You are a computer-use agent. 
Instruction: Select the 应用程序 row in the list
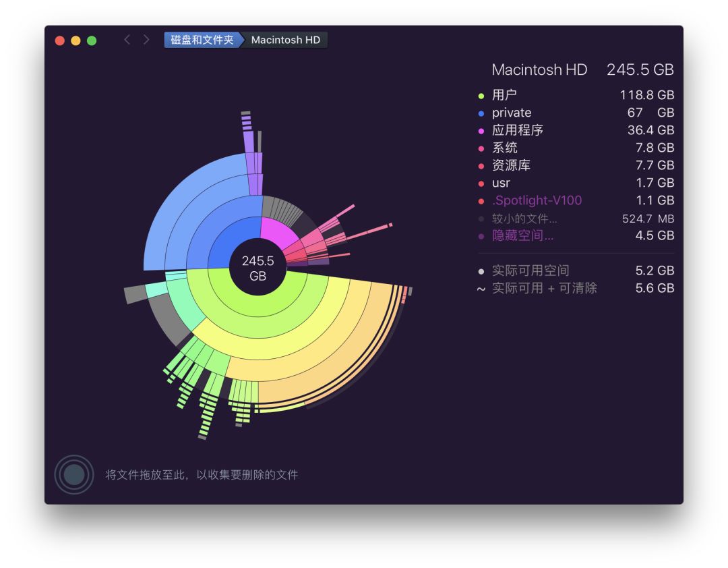pos(576,130)
